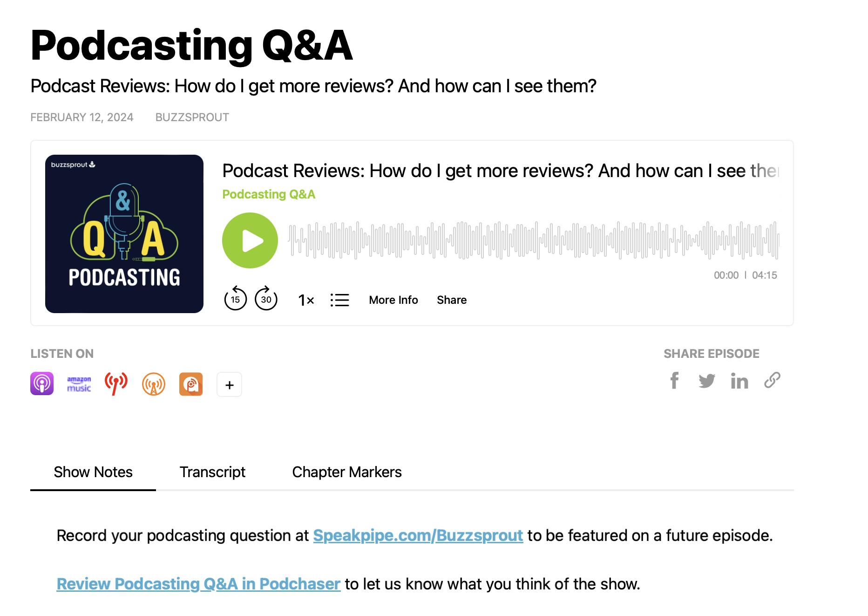Switch to the Transcript tab

[x=213, y=472]
